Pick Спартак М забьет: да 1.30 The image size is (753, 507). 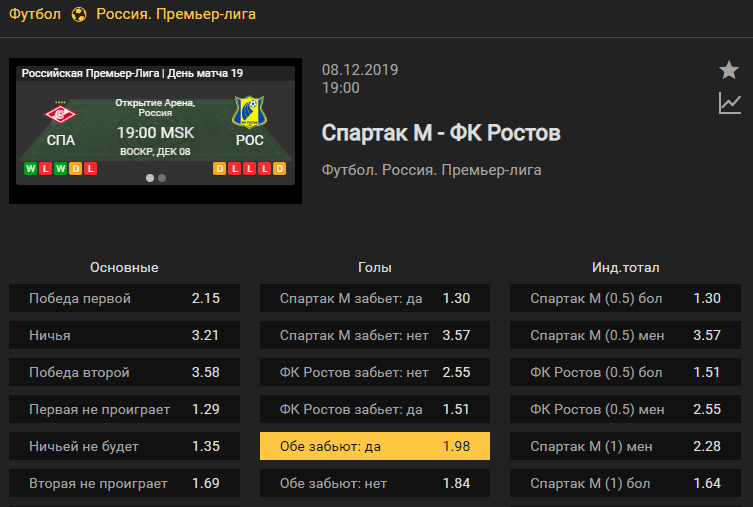click(x=375, y=298)
